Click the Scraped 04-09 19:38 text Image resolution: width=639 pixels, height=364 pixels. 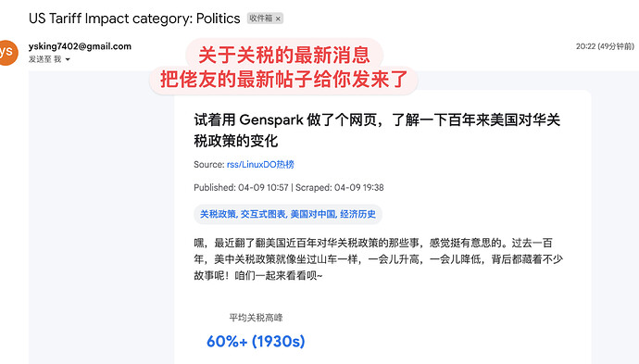click(x=340, y=187)
